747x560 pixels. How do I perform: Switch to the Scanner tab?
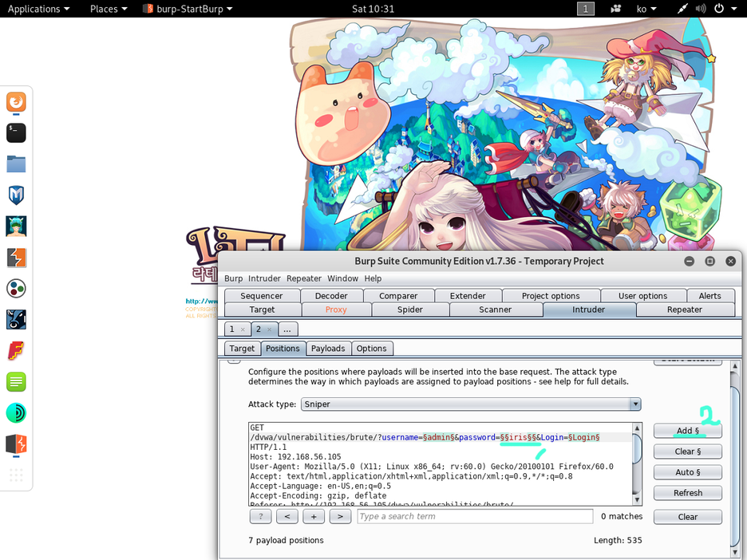point(496,310)
